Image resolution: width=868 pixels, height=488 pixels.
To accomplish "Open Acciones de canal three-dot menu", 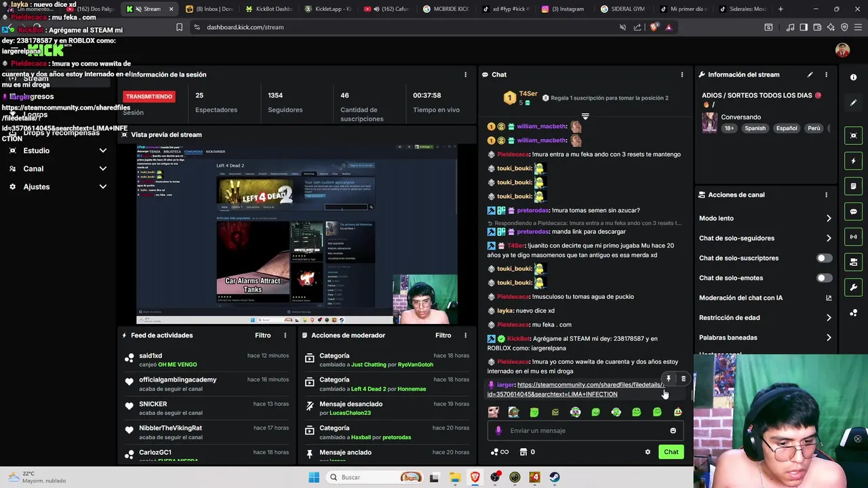I will (x=826, y=195).
